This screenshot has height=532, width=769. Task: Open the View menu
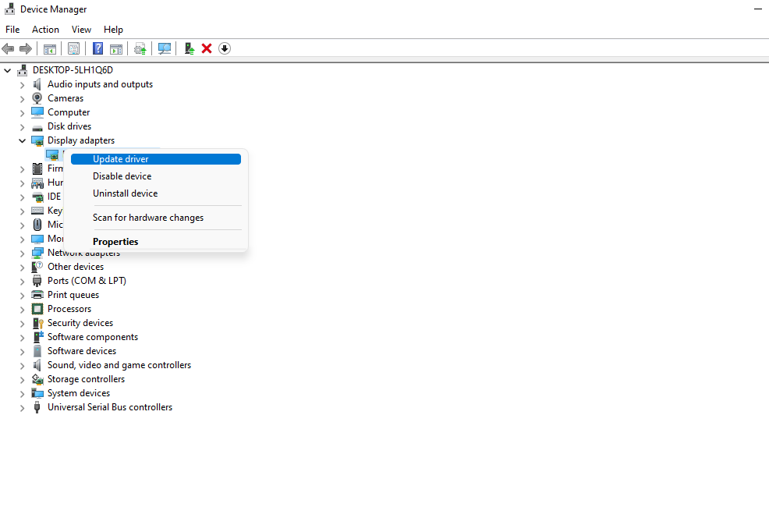[81, 29]
